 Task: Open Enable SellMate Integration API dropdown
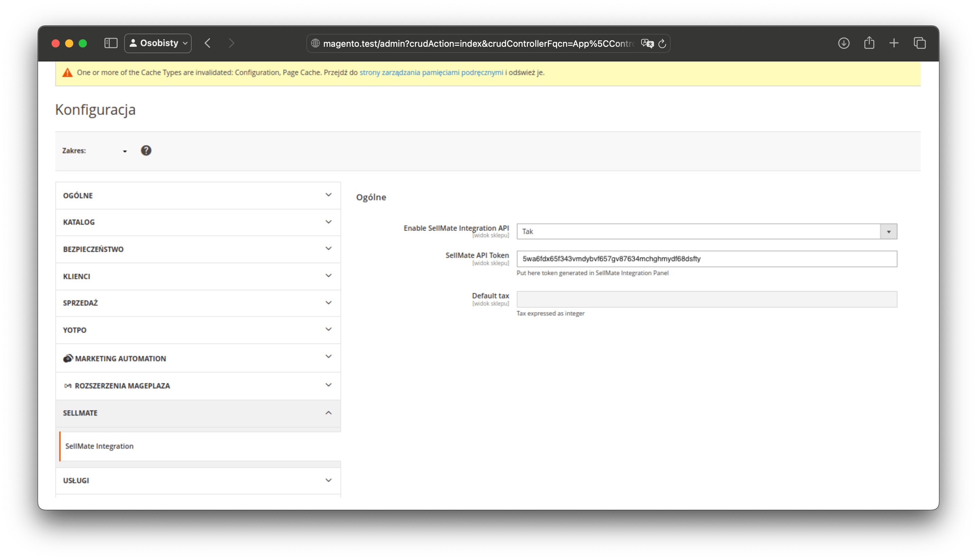tap(707, 232)
